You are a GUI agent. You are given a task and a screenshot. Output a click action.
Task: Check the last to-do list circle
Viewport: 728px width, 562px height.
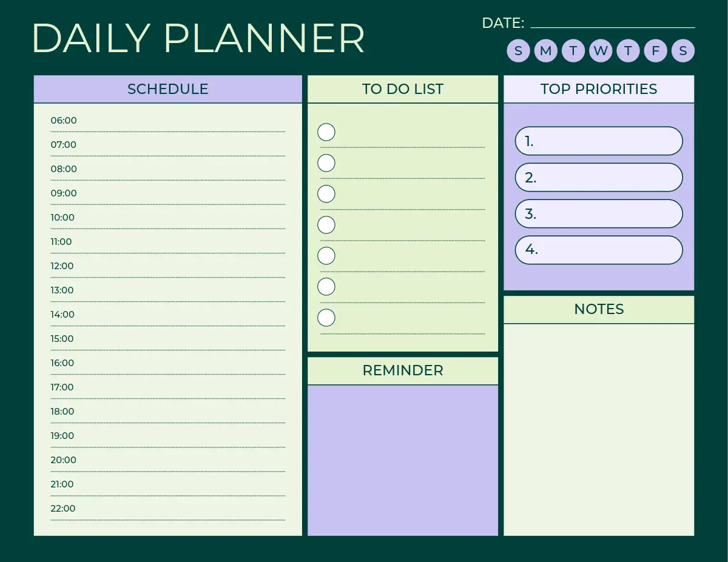pyautogui.click(x=326, y=318)
